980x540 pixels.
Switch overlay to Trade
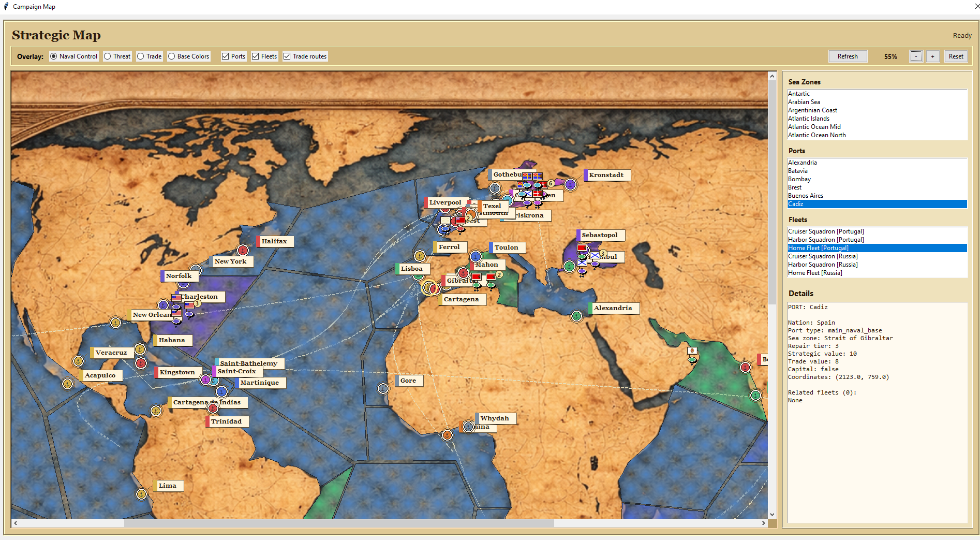click(150, 56)
